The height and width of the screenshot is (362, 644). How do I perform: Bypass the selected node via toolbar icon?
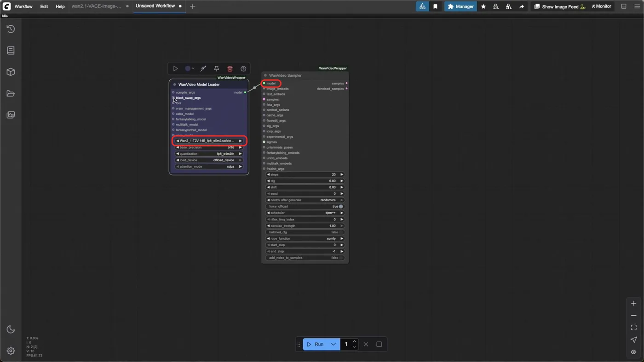coord(203,68)
